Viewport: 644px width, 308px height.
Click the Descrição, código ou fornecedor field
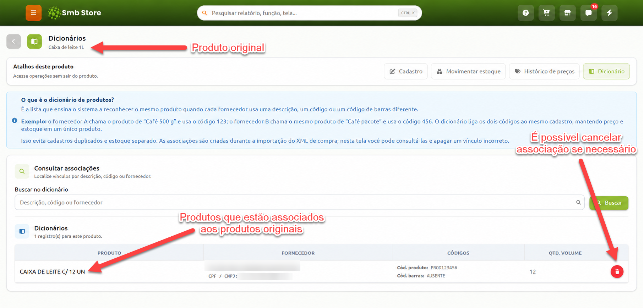(299, 202)
